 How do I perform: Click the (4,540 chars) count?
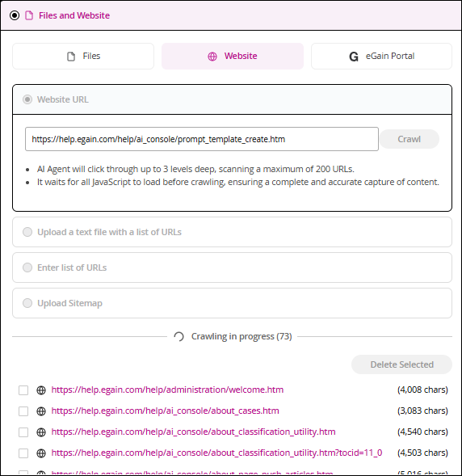click(x=422, y=432)
